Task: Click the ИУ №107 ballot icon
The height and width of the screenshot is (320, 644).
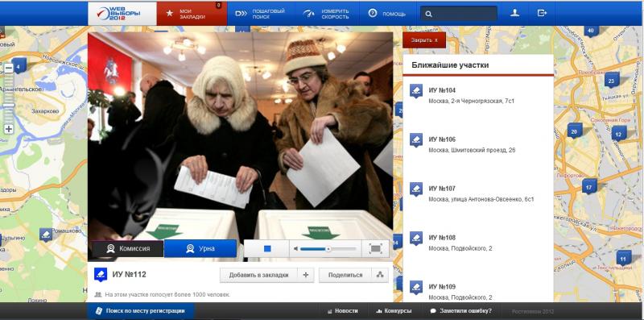Action: 416,189
